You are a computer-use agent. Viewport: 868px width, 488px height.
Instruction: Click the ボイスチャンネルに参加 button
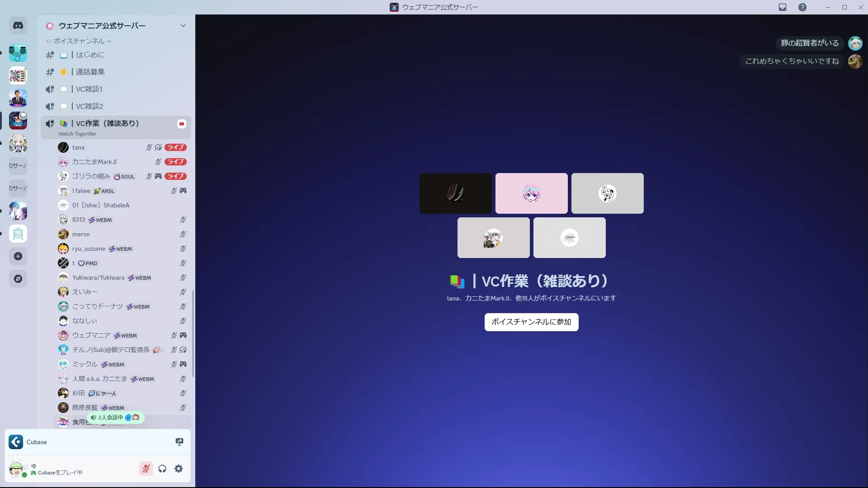(531, 322)
